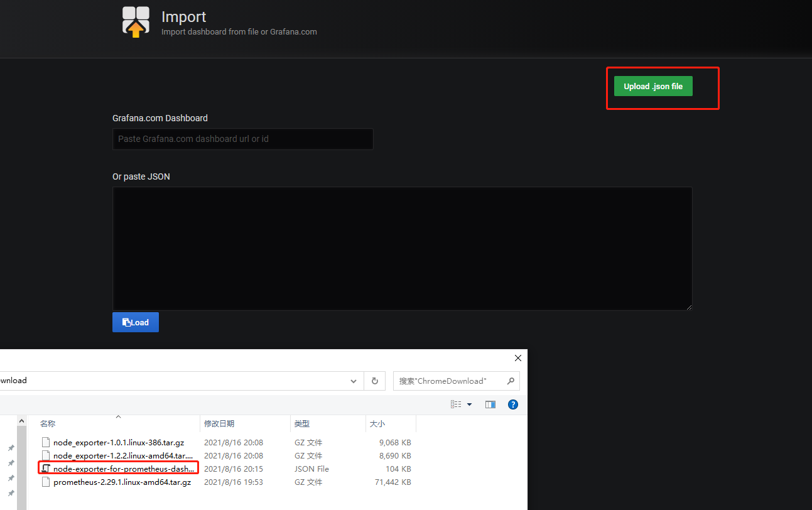The width and height of the screenshot is (812, 510).
Task: Click the up arrow of sidebar scrollbar
Action: (21, 421)
